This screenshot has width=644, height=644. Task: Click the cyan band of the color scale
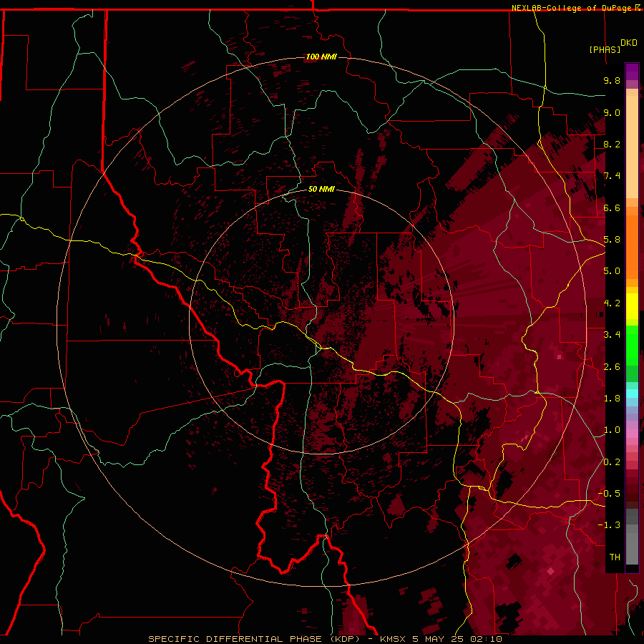[x=632, y=393]
